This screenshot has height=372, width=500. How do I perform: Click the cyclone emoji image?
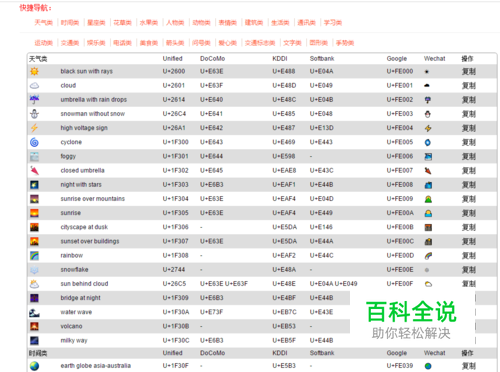34,142
